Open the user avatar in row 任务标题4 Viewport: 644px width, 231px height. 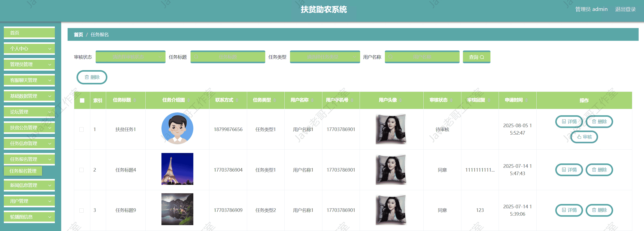point(391,170)
